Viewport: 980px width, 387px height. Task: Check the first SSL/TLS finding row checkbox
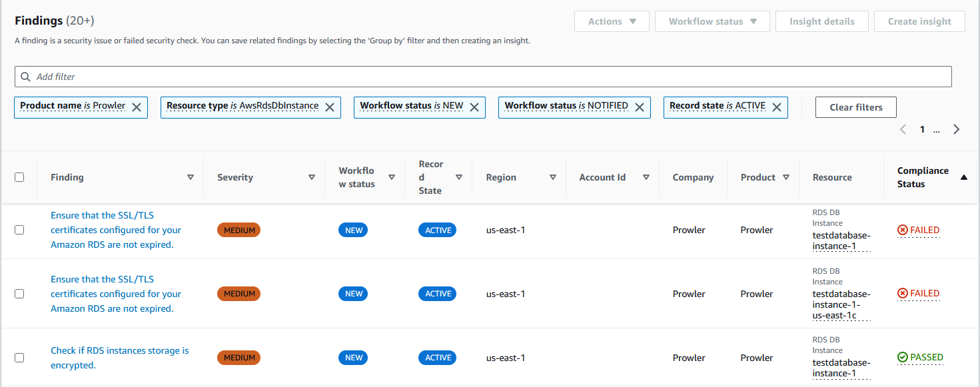click(x=19, y=229)
